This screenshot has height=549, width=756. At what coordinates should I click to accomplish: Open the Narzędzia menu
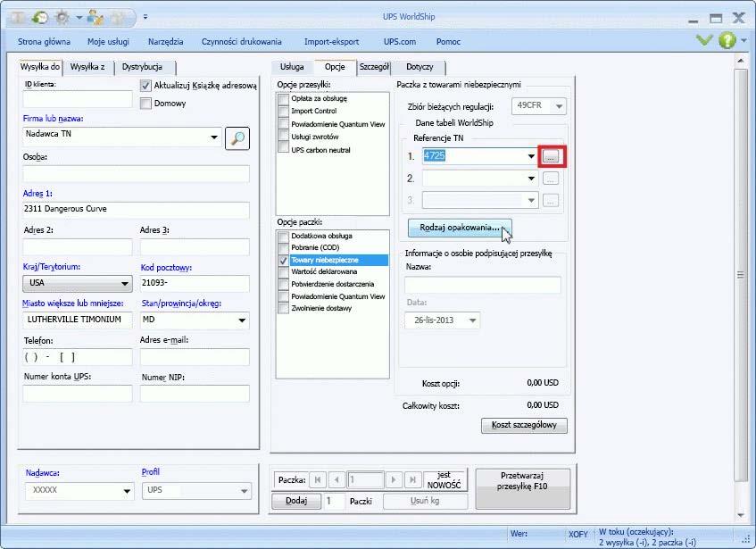click(165, 42)
